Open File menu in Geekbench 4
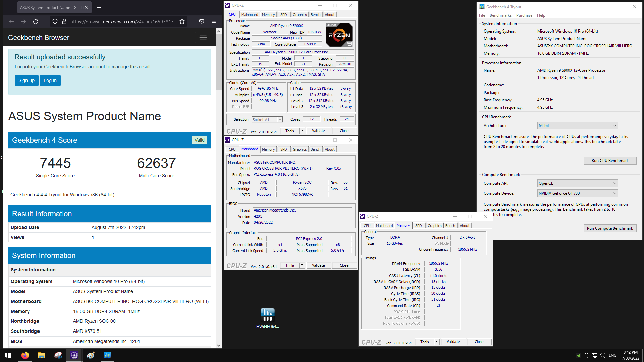The height and width of the screenshot is (362, 644). [482, 15]
